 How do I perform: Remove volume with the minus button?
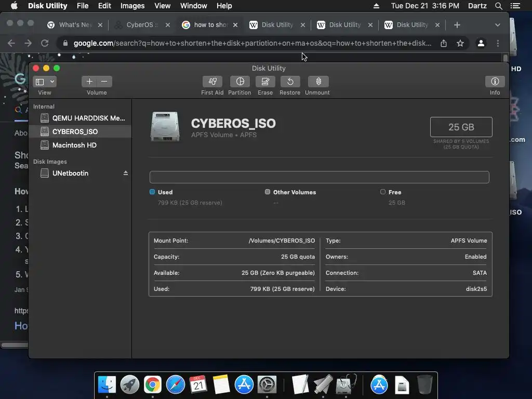[x=104, y=82]
